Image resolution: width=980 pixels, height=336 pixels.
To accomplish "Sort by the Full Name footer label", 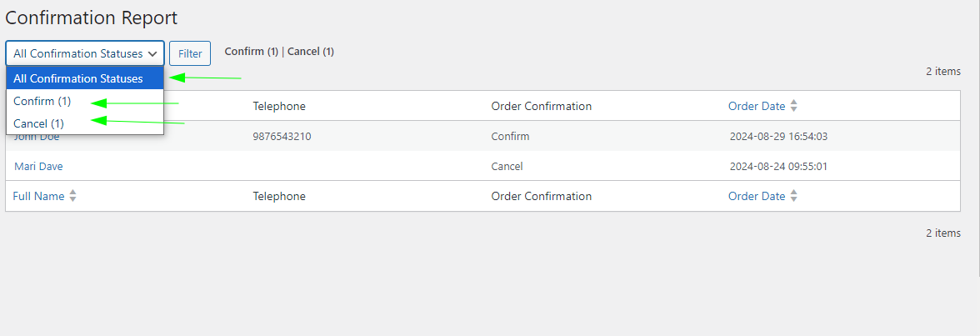I will (x=38, y=196).
